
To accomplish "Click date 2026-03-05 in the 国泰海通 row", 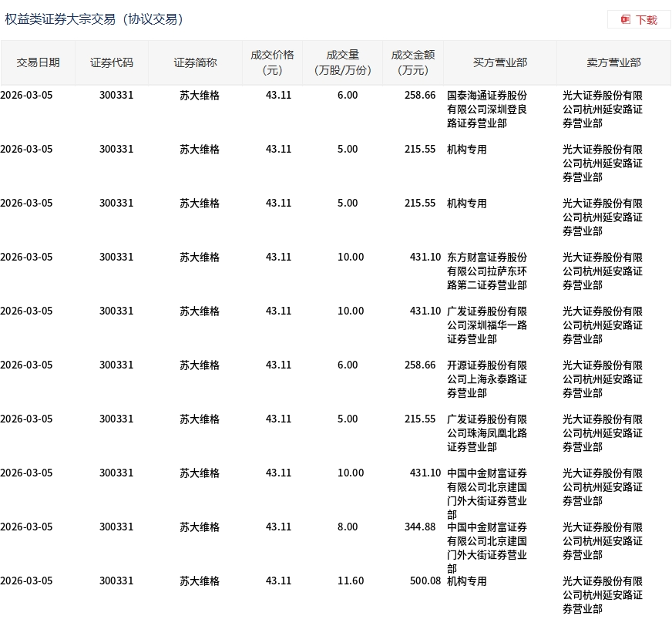I will click(26, 95).
